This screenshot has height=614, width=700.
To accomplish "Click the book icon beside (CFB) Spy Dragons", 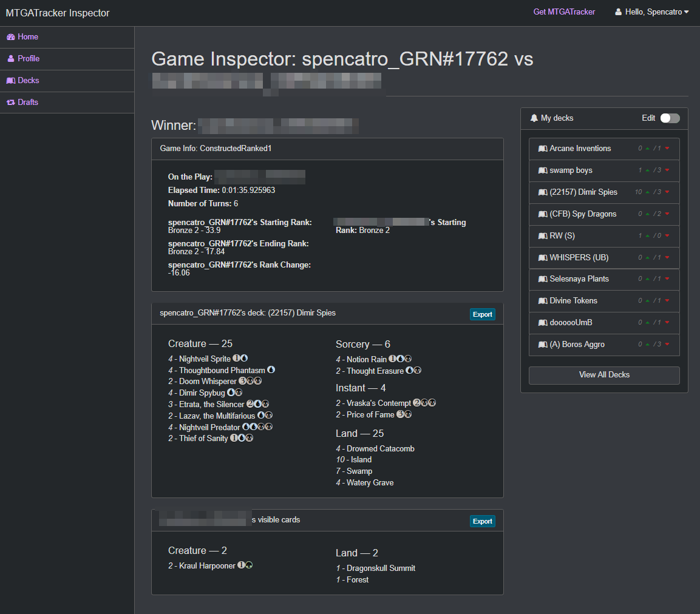I will pyautogui.click(x=543, y=214).
